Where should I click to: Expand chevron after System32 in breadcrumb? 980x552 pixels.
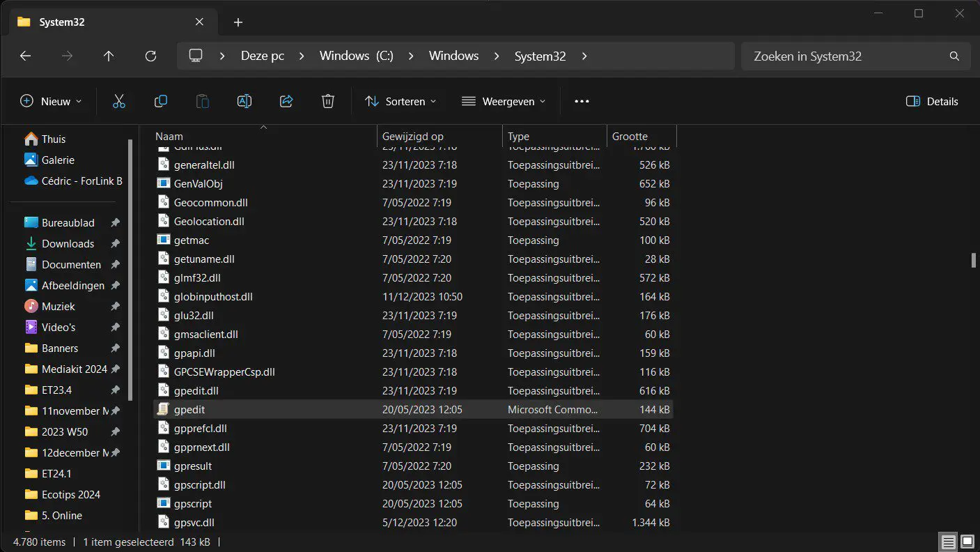584,56
